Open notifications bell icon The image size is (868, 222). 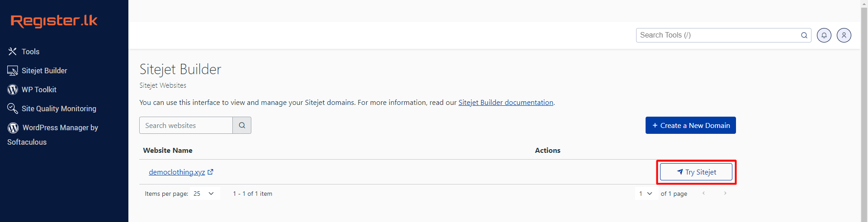(x=824, y=35)
